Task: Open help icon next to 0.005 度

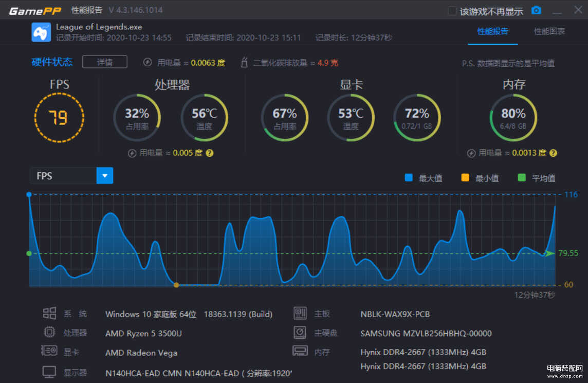Action: tap(210, 153)
